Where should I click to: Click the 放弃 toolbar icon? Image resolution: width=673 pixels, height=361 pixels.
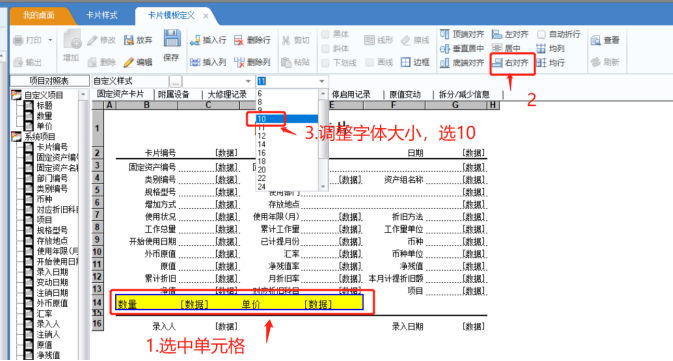(129, 40)
